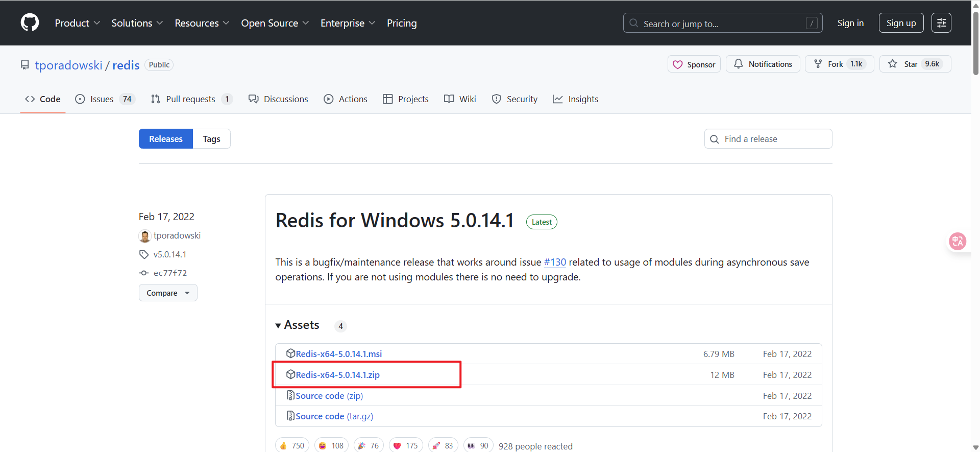This screenshot has height=452, width=980.
Task: Click the 928 people reacted text
Action: click(x=535, y=446)
